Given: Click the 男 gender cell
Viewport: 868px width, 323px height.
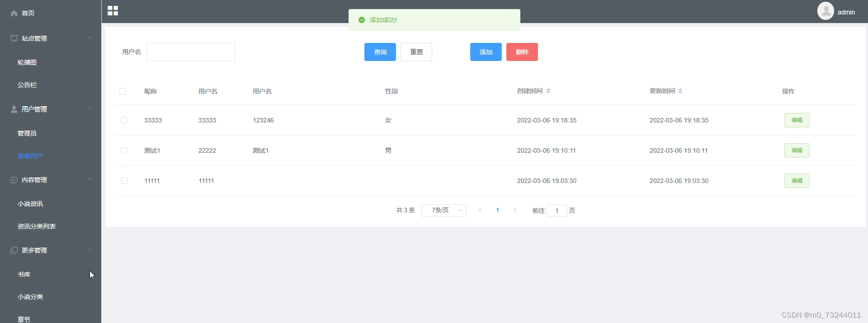Looking at the screenshot, I should point(388,150).
